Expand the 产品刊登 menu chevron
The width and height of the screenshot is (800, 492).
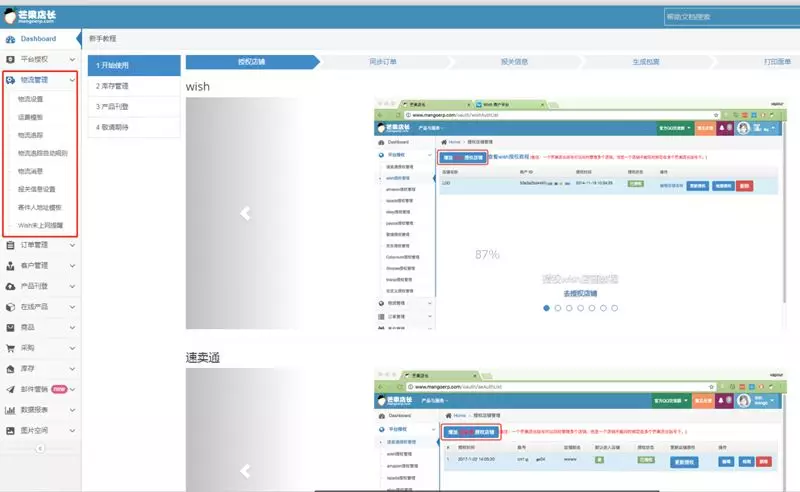[x=72, y=286]
